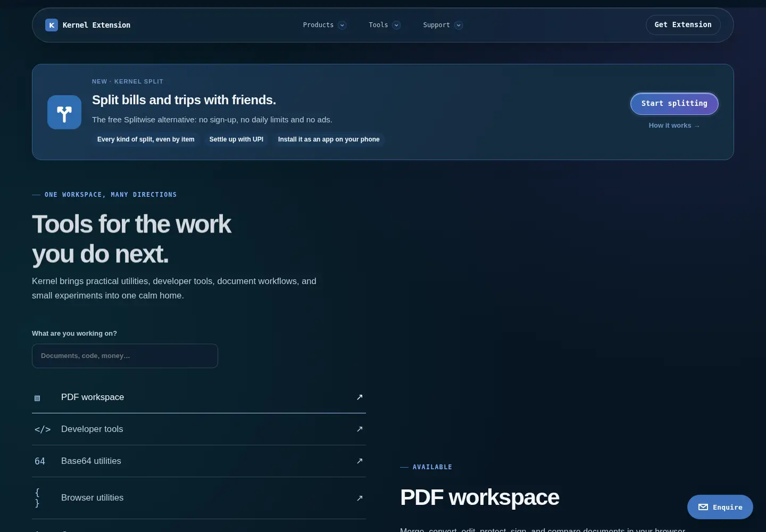Viewport: 766px width, 532px height.
Task: Open the Products menu
Action: tap(324, 25)
